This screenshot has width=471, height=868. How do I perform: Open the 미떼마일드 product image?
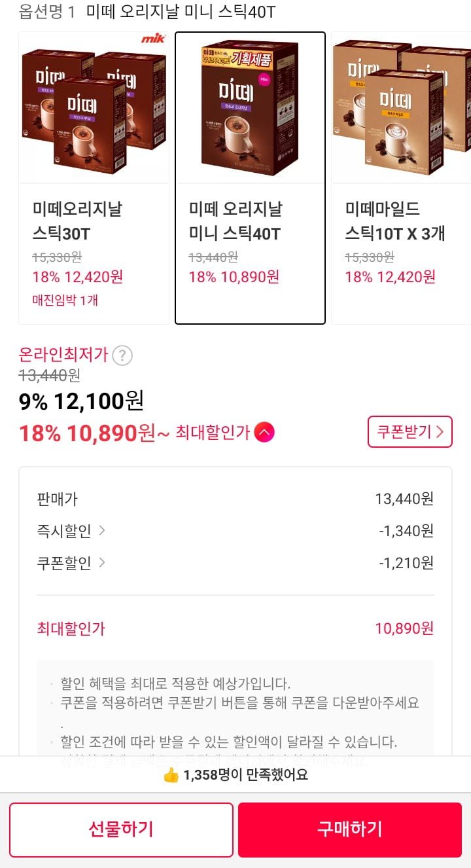[x=400, y=107]
